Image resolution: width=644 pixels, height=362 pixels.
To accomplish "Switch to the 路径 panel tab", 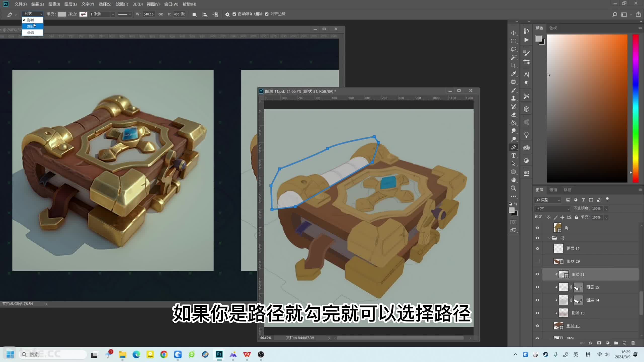I will [567, 190].
